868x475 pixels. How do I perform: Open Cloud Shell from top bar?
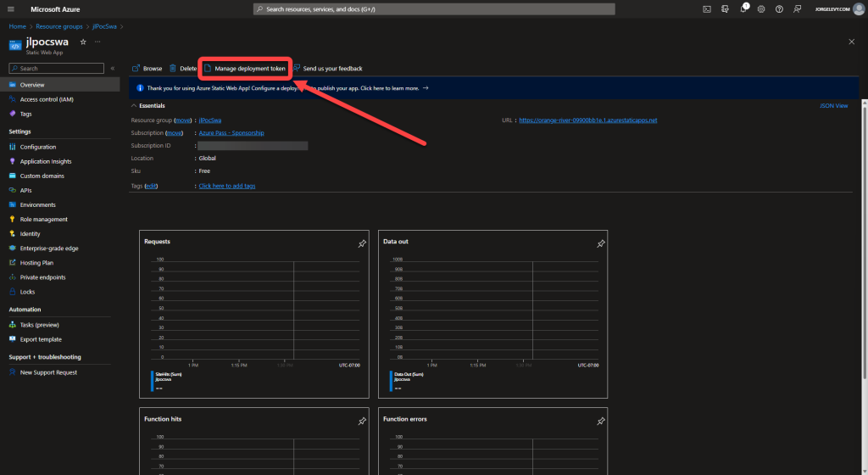click(707, 9)
